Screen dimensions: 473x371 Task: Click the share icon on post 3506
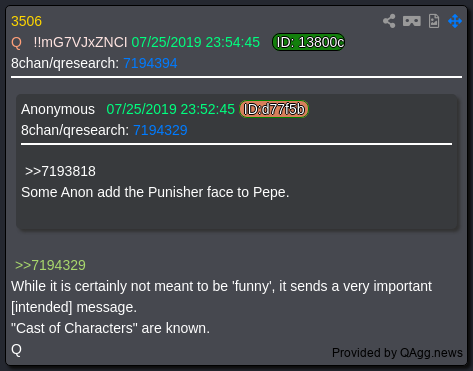pos(389,21)
